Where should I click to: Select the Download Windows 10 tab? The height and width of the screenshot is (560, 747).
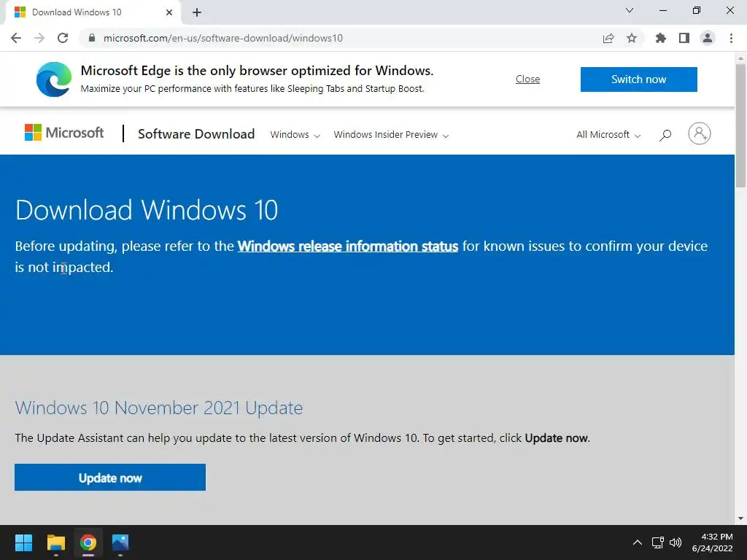[x=93, y=12]
